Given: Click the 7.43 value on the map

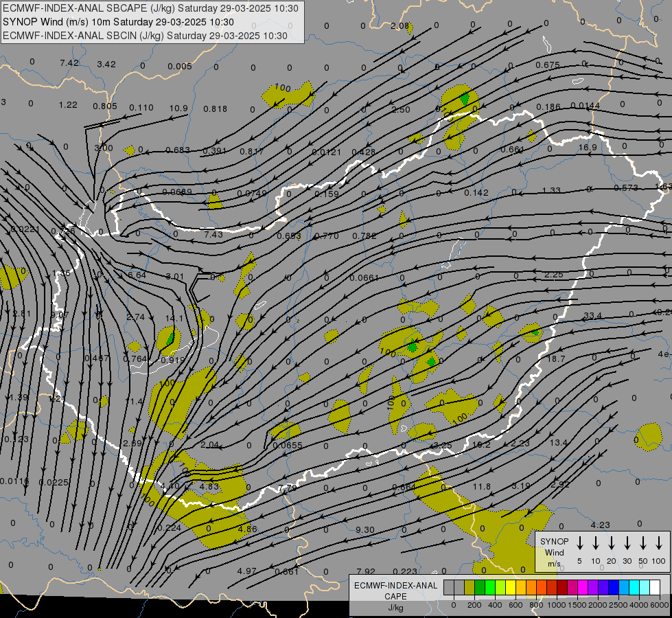Looking at the screenshot, I should tap(213, 234).
